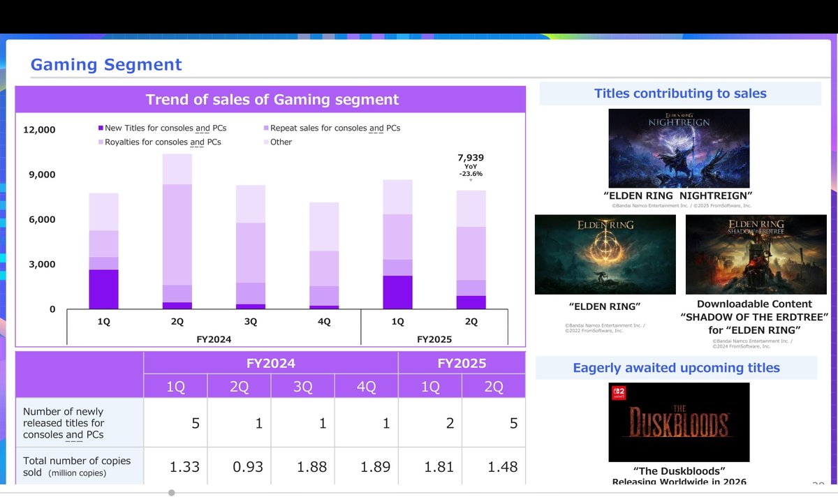Click the FY2025 table header cell
This screenshot has width=838, height=504.
click(x=462, y=363)
